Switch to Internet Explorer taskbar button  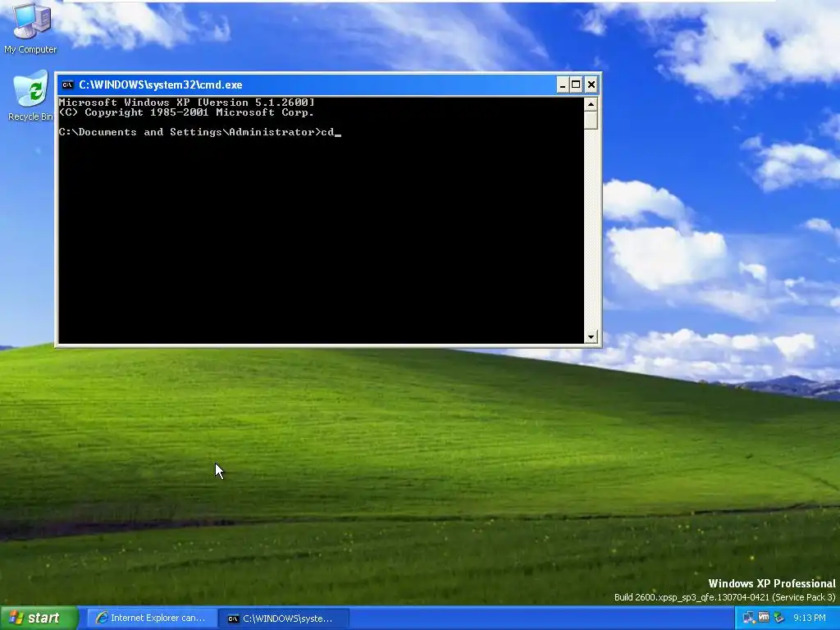click(152, 619)
